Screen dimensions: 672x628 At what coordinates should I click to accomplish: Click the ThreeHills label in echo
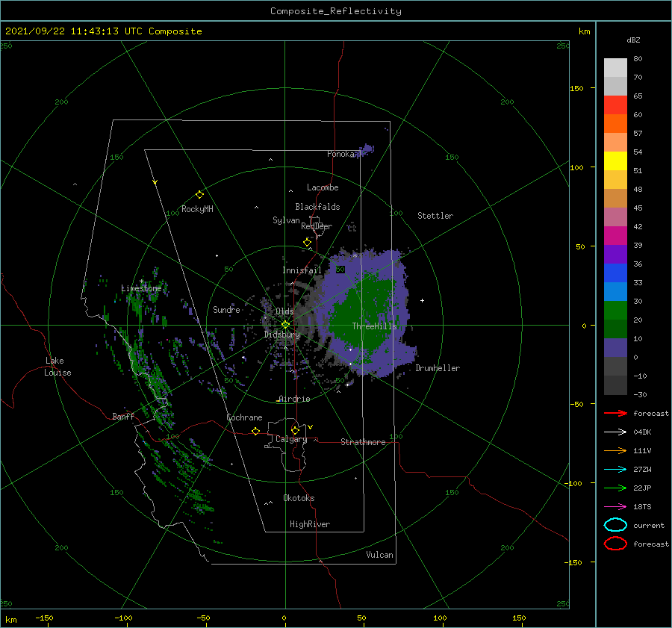(x=375, y=326)
